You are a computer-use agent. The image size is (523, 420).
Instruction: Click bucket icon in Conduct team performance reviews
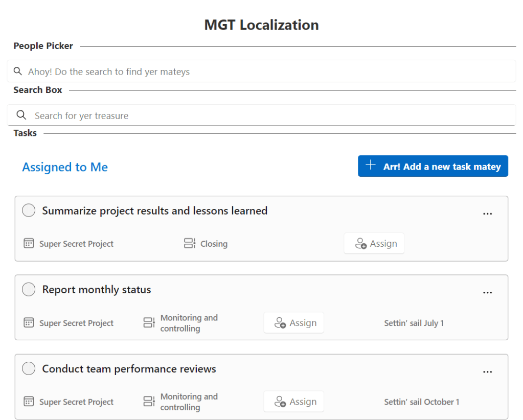click(149, 402)
